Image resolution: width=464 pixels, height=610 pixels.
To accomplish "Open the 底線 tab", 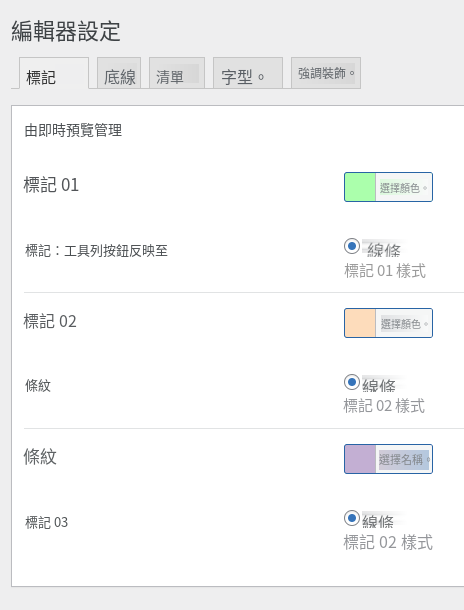I will coord(119,73).
